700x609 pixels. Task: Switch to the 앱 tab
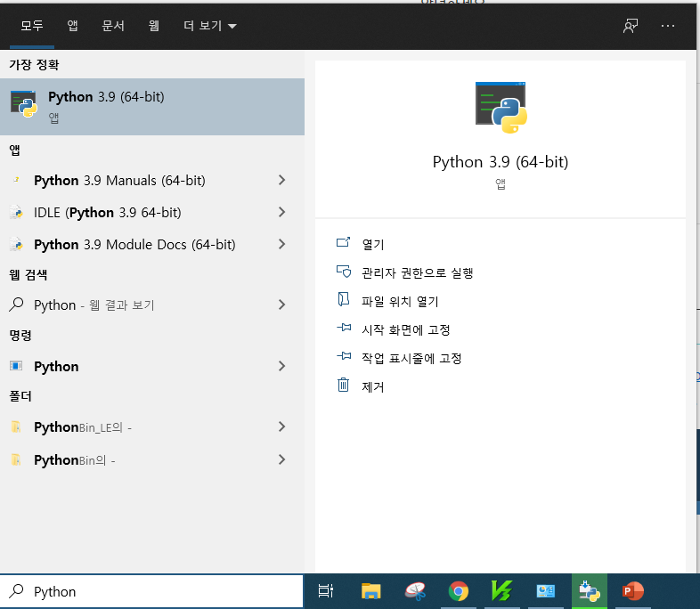tap(72, 26)
